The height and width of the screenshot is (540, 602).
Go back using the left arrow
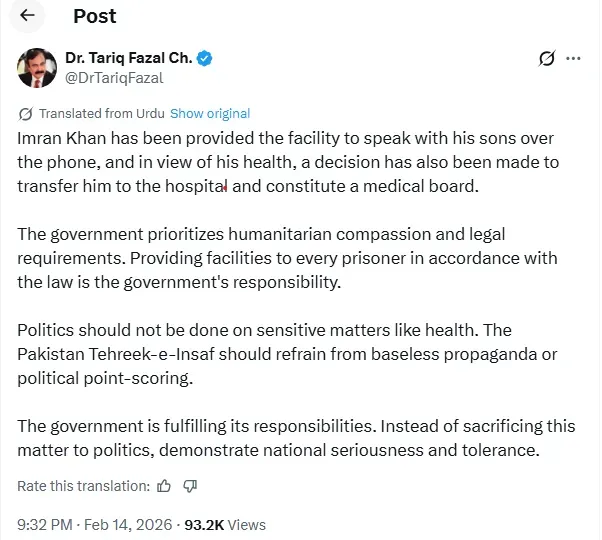click(27, 16)
